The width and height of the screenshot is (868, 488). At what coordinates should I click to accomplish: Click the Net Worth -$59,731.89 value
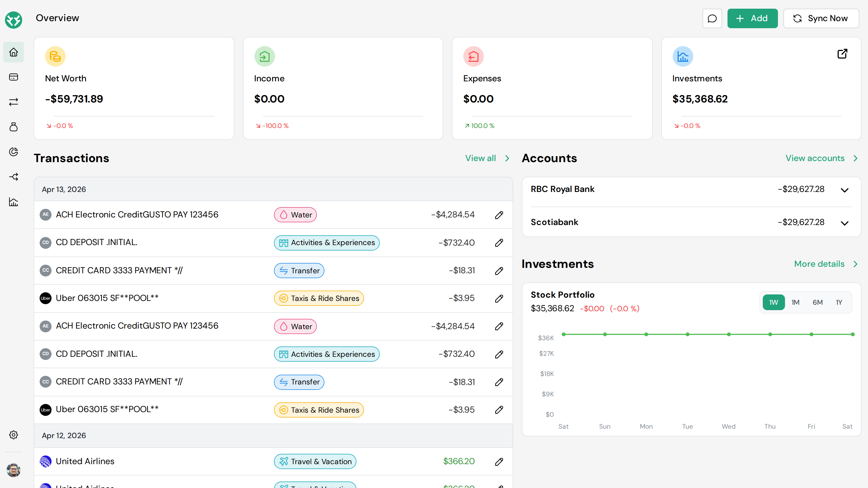pyautogui.click(x=74, y=99)
